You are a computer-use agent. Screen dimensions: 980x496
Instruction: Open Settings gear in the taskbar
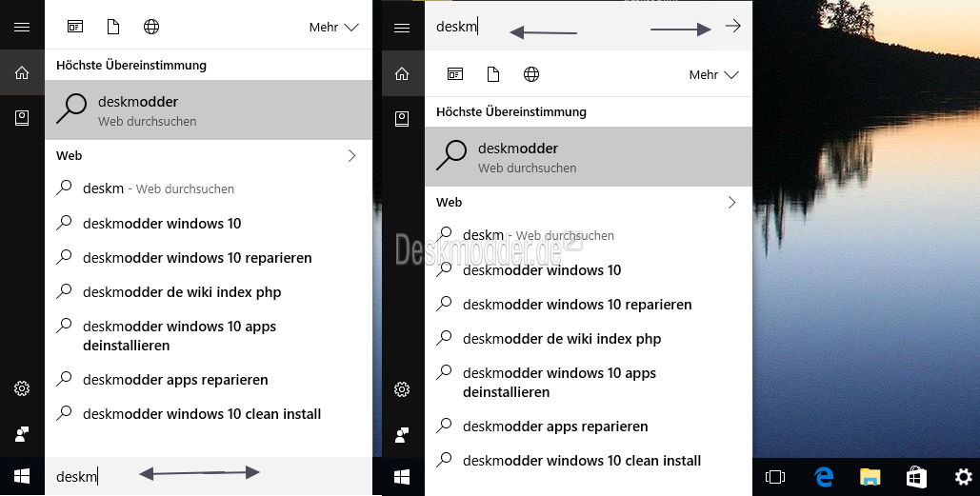click(963, 478)
